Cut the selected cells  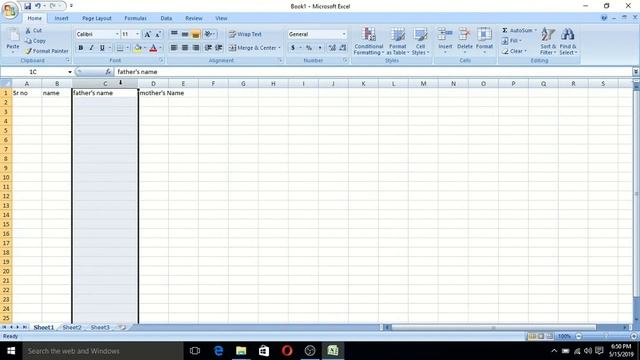pos(33,31)
